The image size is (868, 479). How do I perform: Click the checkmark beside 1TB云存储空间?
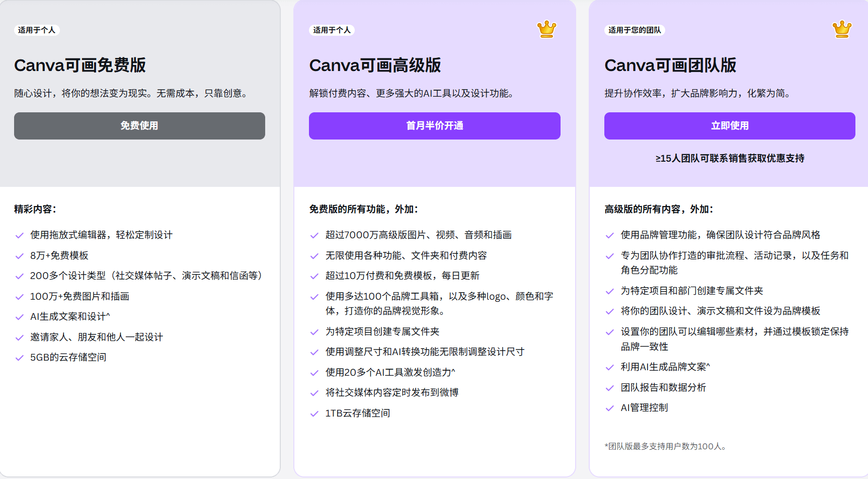pos(315,413)
